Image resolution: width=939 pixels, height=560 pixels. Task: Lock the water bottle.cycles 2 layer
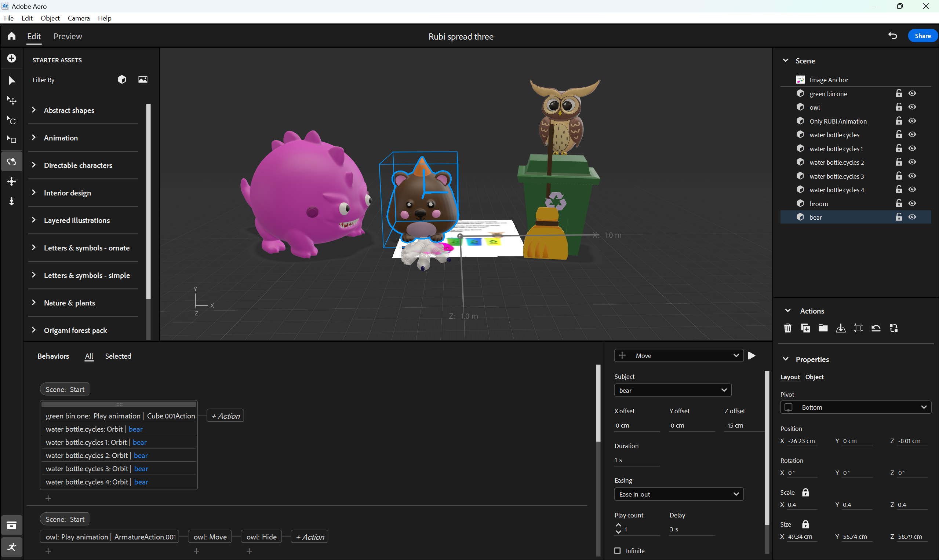click(x=899, y=162)
